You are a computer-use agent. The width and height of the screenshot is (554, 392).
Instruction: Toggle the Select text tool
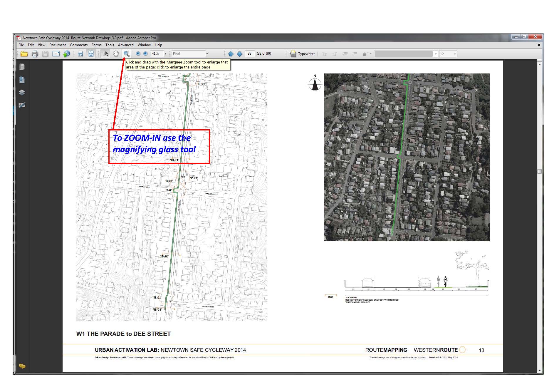[x=105, y=54]
